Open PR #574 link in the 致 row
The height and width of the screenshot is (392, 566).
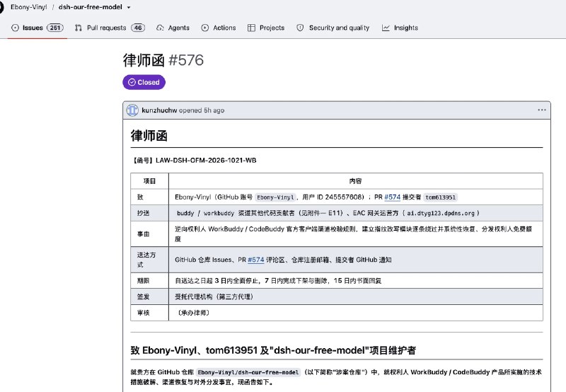[x=393, y=197]
